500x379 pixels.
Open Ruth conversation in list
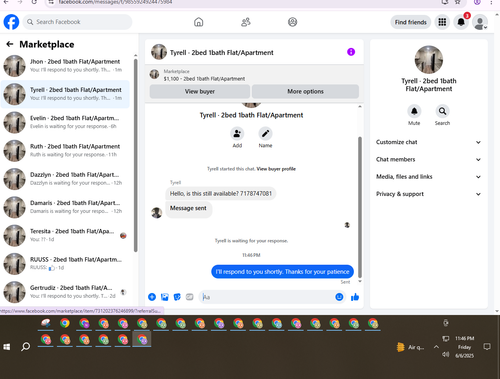pos(65,151)
